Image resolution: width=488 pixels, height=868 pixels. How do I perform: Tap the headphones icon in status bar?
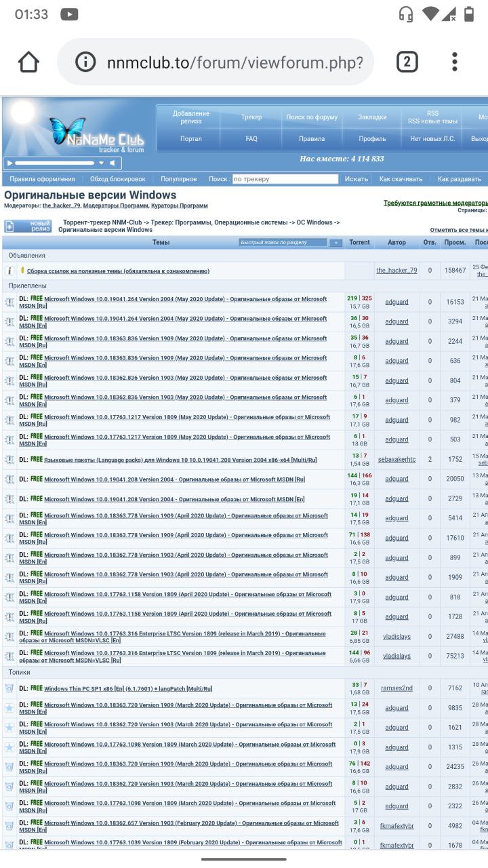click(406, 14)
